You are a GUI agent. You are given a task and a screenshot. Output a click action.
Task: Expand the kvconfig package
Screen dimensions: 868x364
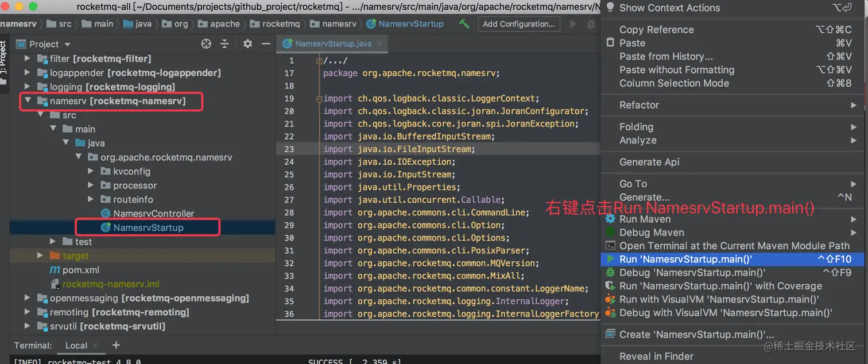click(x=91, y=171)
